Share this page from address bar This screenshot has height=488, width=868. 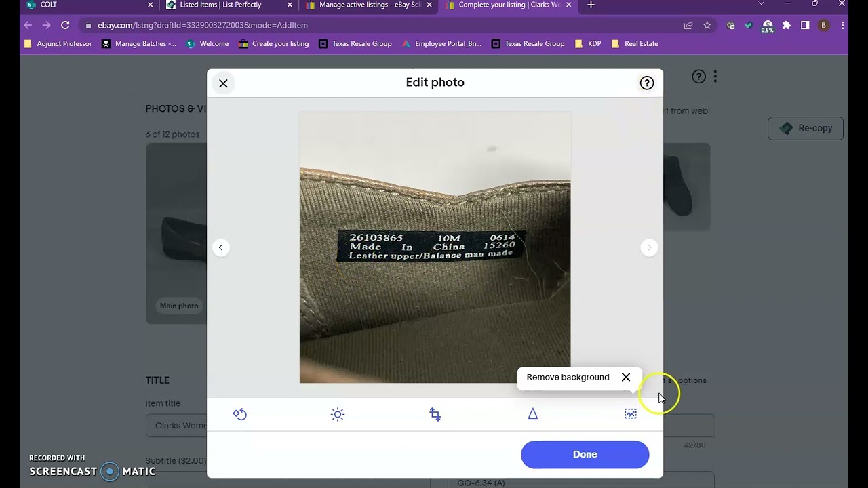coord(688,25)
